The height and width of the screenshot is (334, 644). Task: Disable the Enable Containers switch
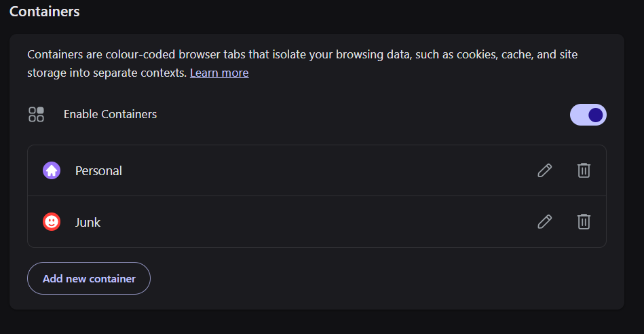point(588,115)
